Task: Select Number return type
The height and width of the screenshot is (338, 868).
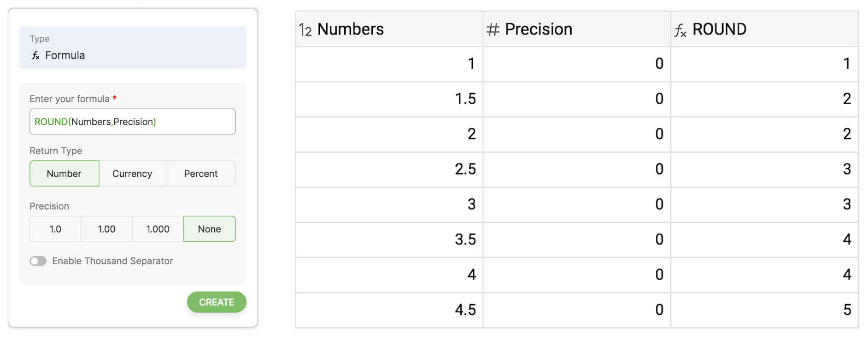Action: pyautogui.click(x=64, y=174)
